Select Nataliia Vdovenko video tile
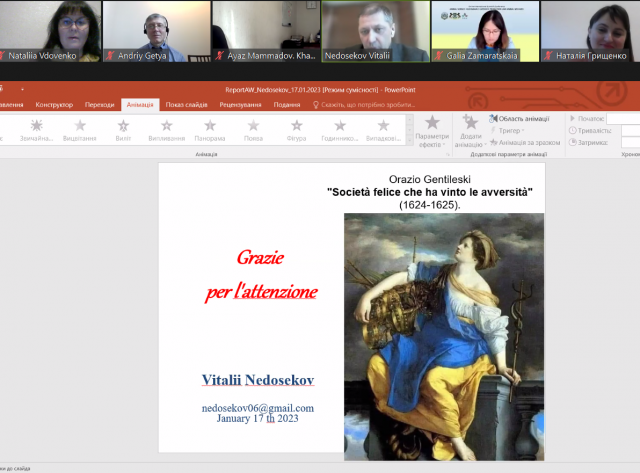This screenshot has height=473, width=640. tap(50, 31)
